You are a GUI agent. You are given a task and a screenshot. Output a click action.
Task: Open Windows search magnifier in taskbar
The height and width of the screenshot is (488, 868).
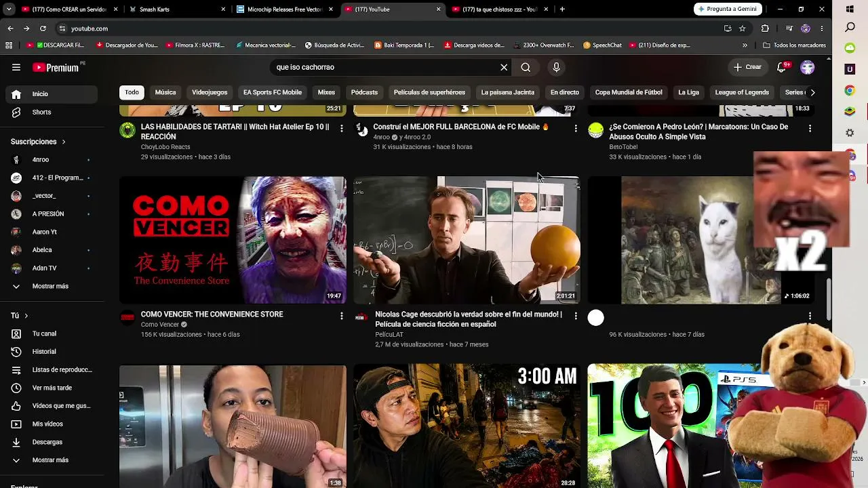850,28
